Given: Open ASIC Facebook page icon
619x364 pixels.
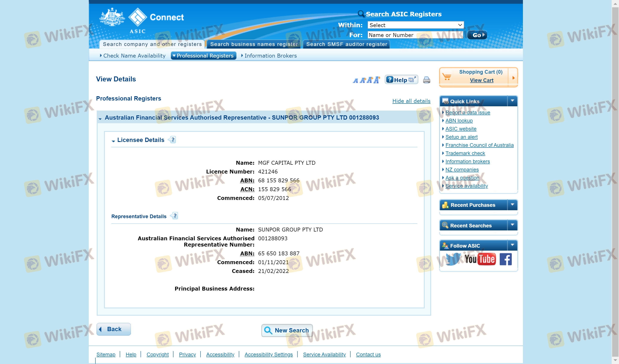Looking at the screenshot, I should tap(506, 259).
